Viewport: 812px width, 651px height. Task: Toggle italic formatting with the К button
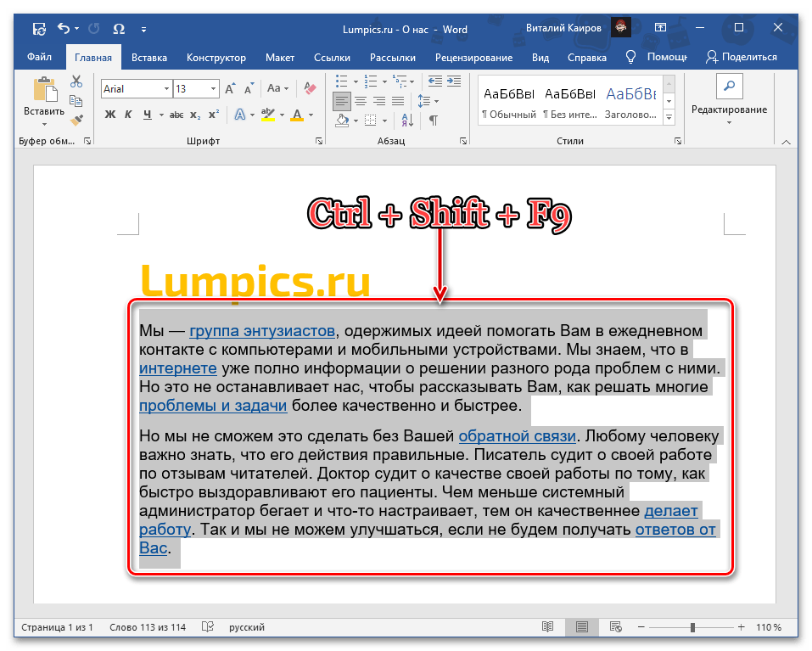pyautogui.click(x=128, y=115)
